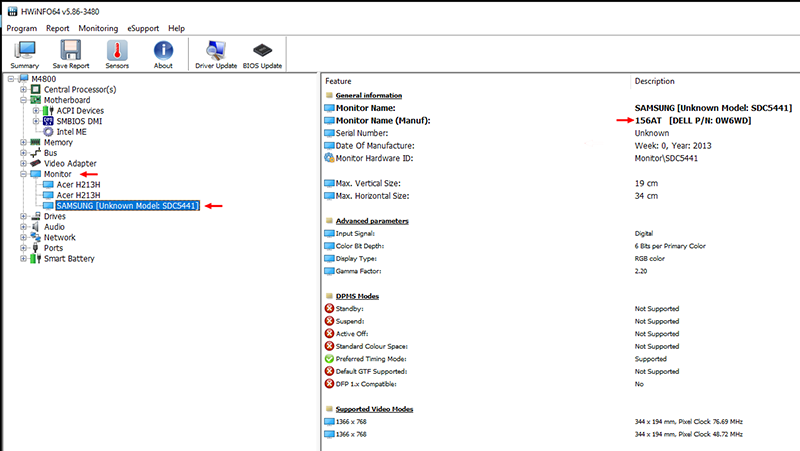Viewport: 800px width, 451px height.
Task: Select the Network tree item label
Action: [x=60, y=237]
